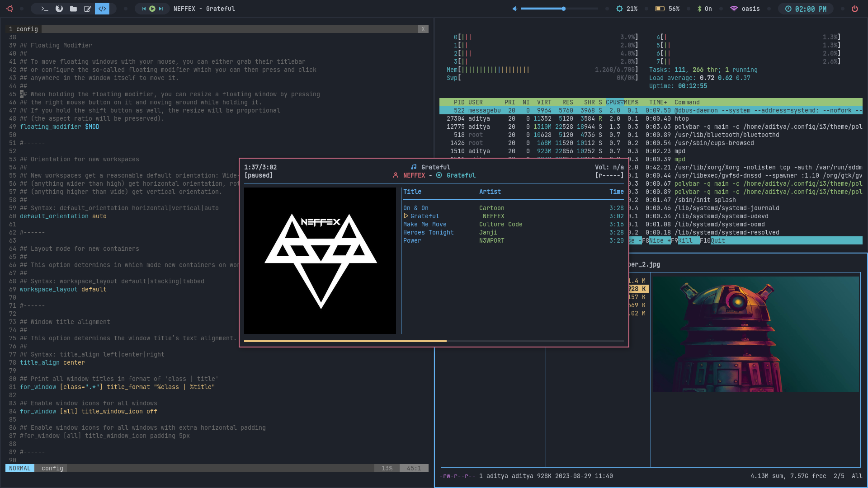This screenshot has width=868, height=488.
Task: Select the Heroes Tonight track in the playlist
Action: click(428, 233)
